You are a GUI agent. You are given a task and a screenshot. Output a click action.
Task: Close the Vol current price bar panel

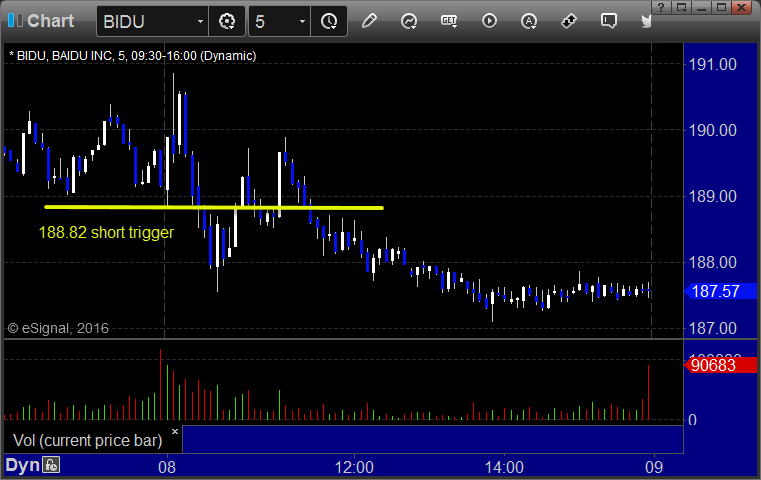[175, 431]
